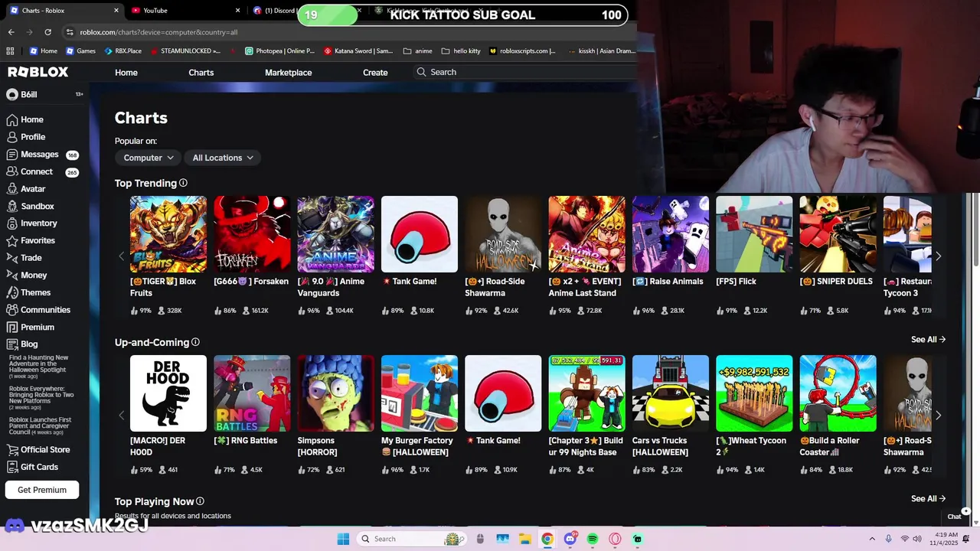Open the Photopea bookmark
This screenshot has width=980, height=551.
(279, 51)
